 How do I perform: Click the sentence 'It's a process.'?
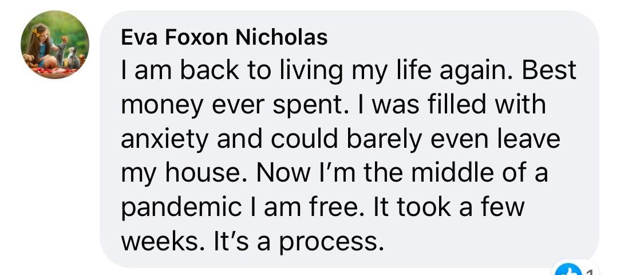click(x=298, y=242)
